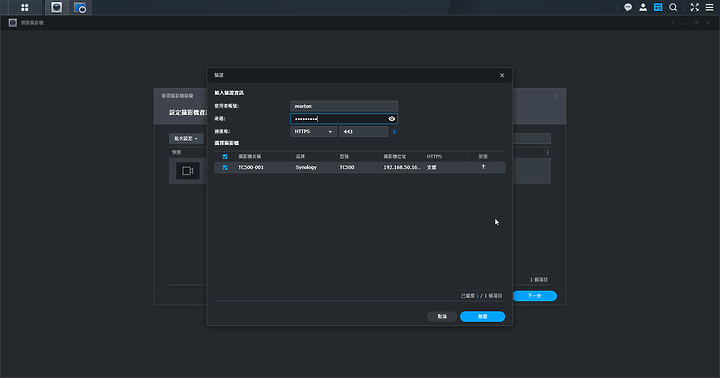Click the username field containing morton
720x378 pixels.
[344, 106]
